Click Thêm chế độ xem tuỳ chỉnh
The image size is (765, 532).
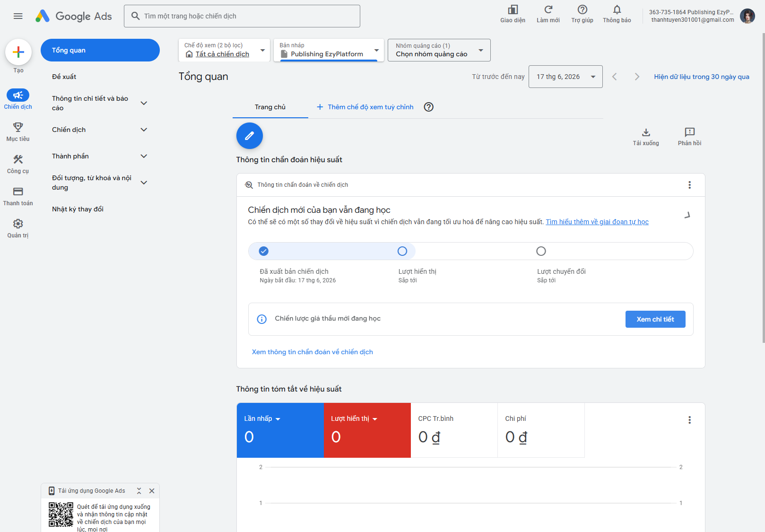pyautogui.click(x=365, y=107)
